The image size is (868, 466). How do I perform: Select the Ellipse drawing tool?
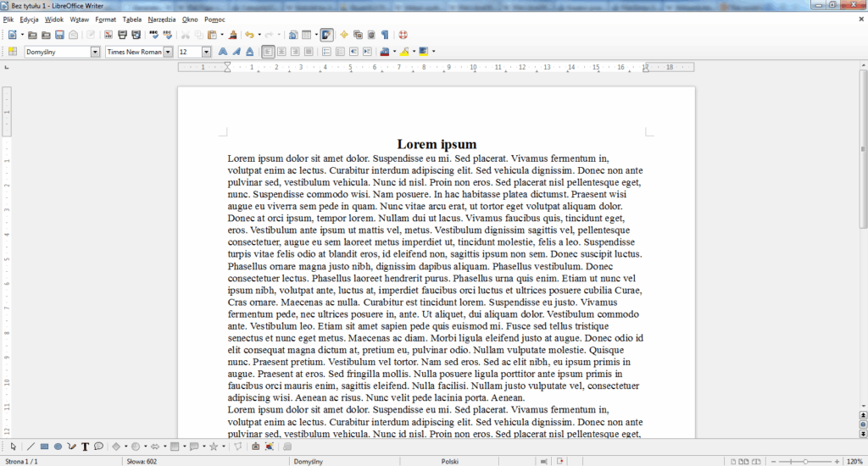[58, 447]
